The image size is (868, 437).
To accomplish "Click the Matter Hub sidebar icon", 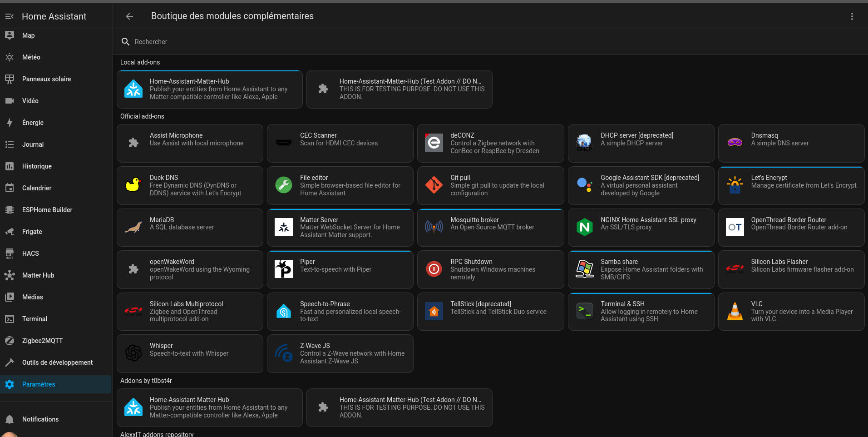I will (10, 275).
